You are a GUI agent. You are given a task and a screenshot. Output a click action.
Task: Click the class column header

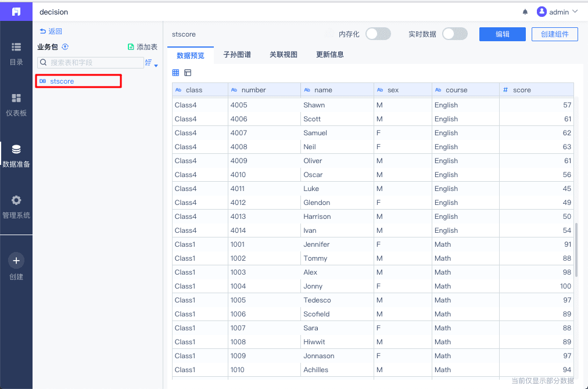(200, 90)
